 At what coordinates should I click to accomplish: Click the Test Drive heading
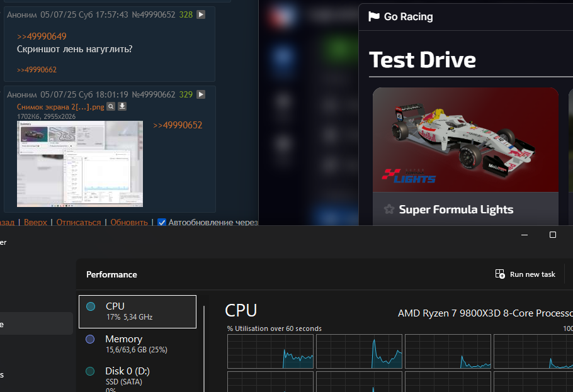pyautogui.click(x=423, y=60)
